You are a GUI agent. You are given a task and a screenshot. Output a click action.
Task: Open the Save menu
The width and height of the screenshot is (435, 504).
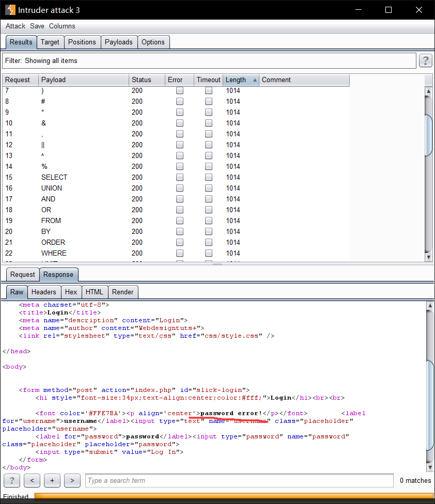point(37,26)
